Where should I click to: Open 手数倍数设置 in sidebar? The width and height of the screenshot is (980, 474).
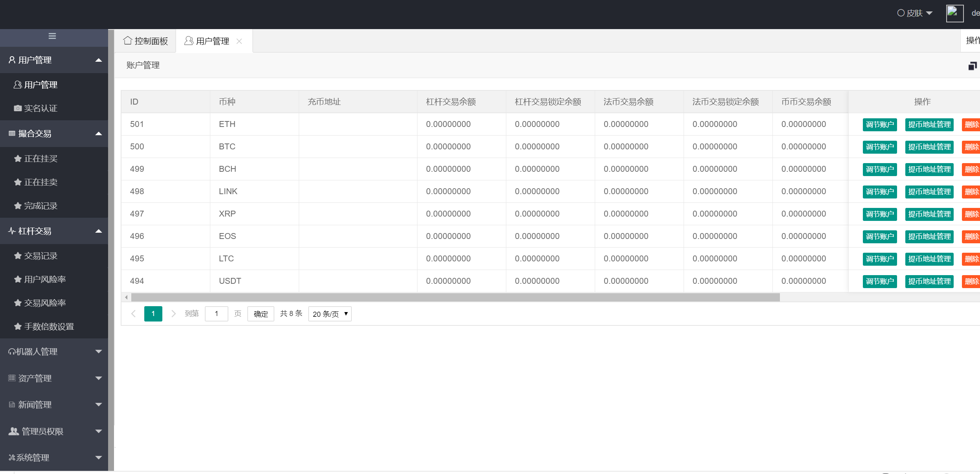pos(54,327)
